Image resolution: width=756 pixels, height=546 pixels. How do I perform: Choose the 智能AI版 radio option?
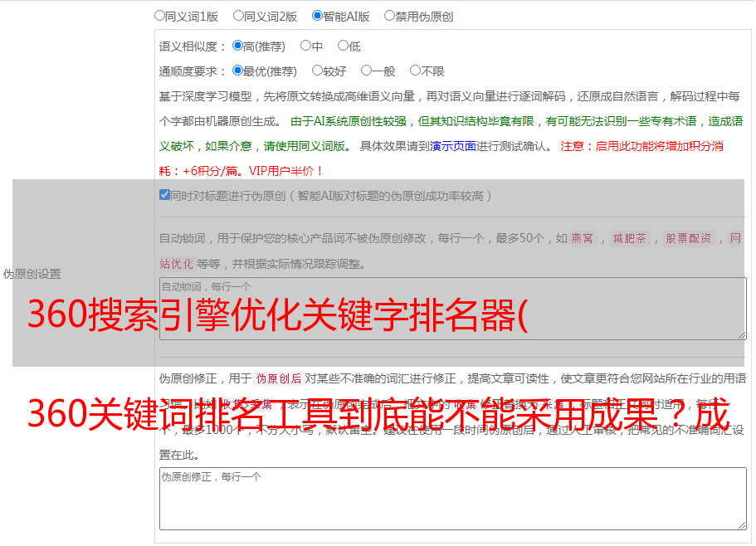[317, 16]
